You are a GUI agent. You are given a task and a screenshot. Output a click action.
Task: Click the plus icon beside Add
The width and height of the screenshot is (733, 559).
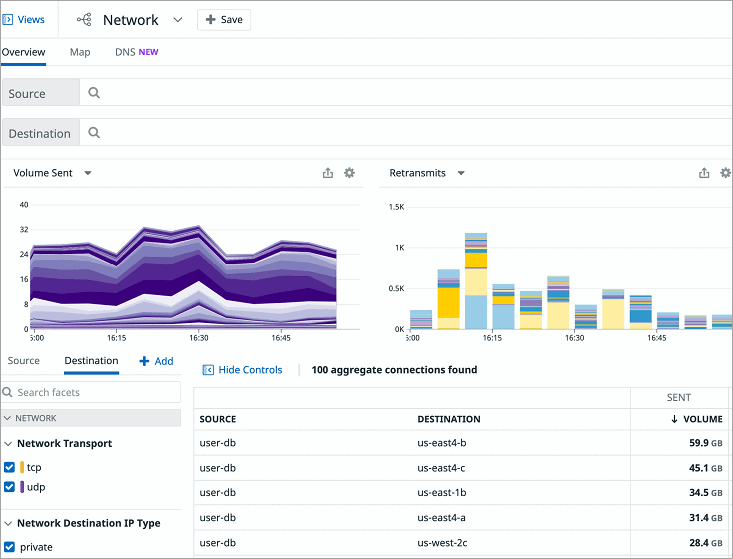(144, 361)
